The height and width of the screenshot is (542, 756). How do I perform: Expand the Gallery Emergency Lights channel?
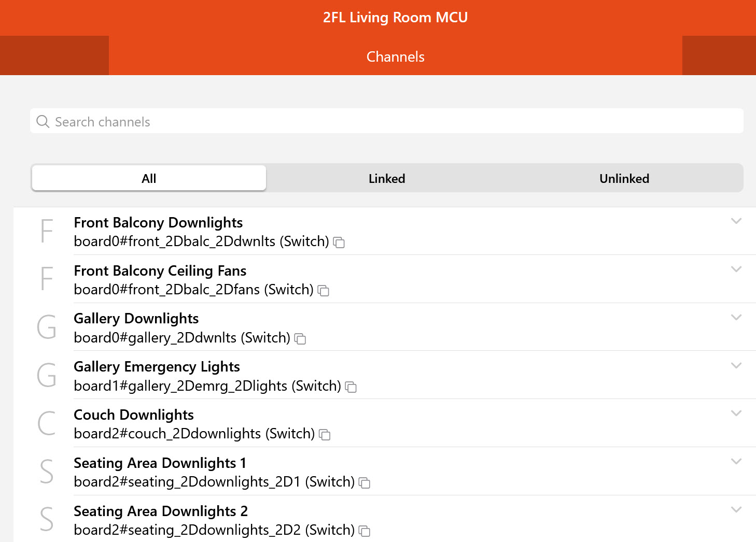[736, 366]
